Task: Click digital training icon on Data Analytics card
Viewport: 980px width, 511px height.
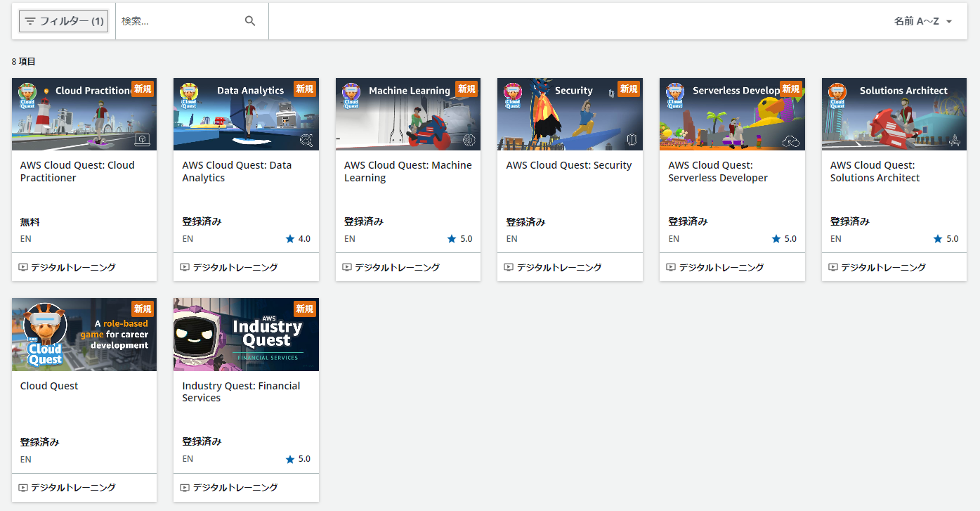Action: tap(185, 267)
